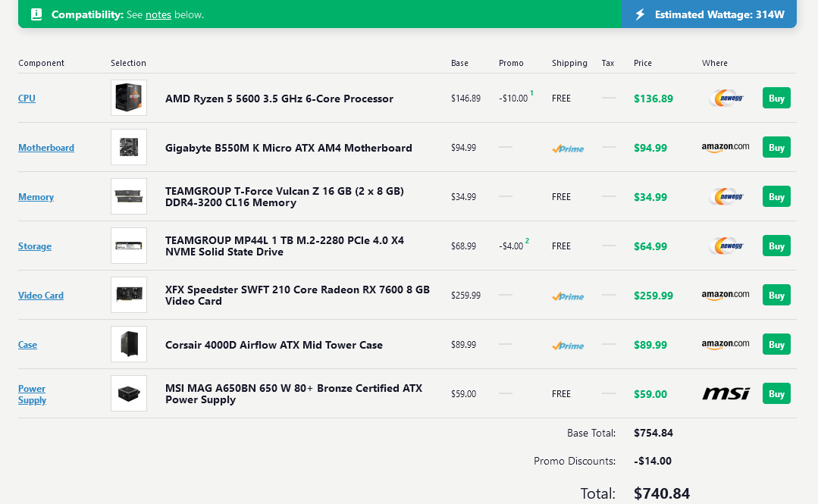Open the Power Supply component category link

(33, 394)
